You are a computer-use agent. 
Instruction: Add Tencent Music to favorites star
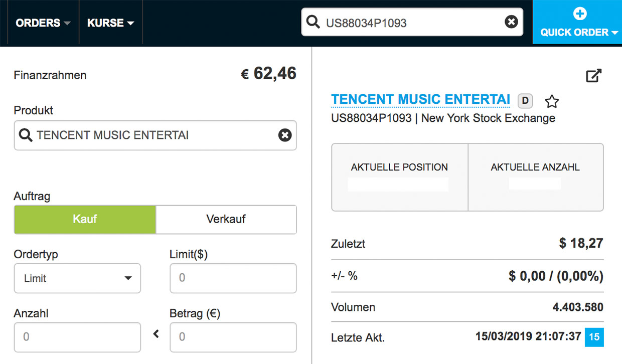pyautogui.click(x=552, y=101)
